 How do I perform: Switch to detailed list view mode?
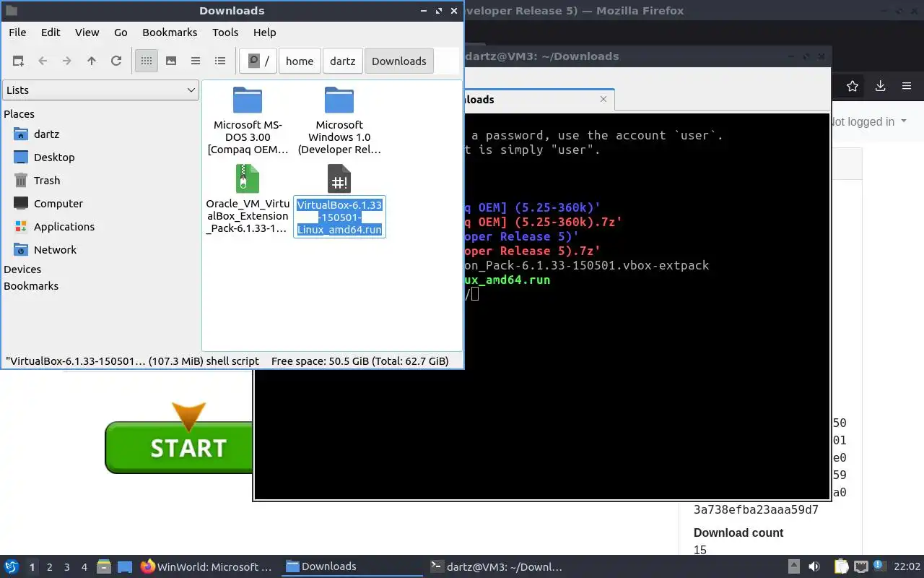point(220,61)
